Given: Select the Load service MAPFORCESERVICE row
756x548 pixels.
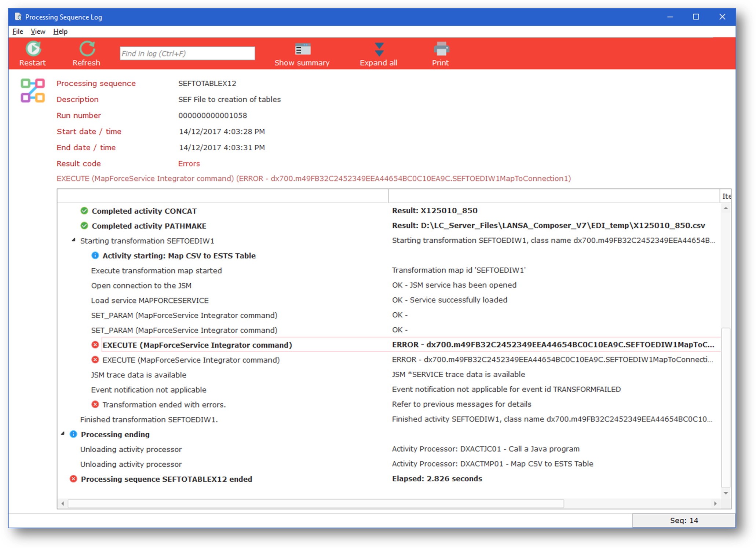Looking at the screenshot, I should point(150,300).
